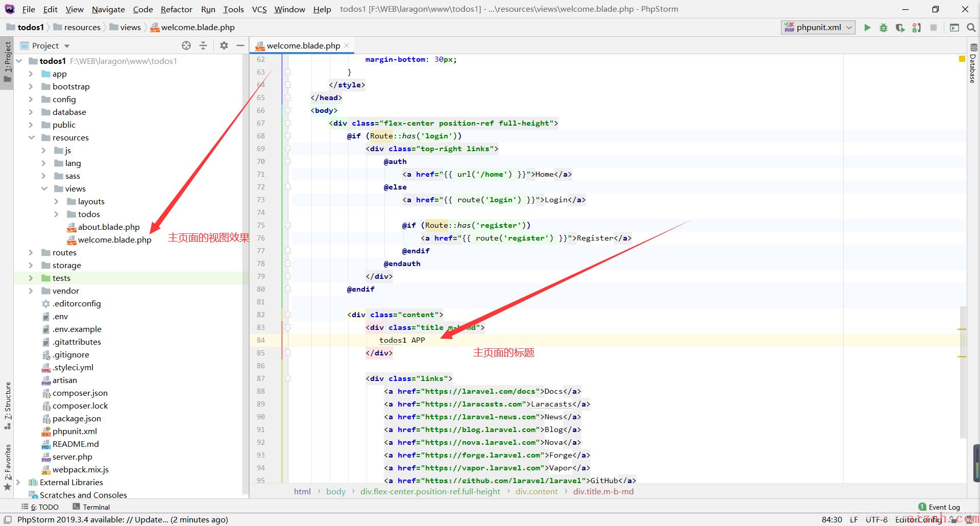Open the Structure tool window
Viewport: 980px width, 526px height.
[7, 405]
